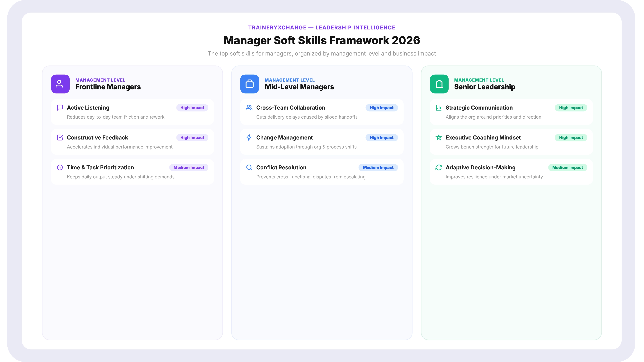Screen dimensions: 644x362
Task: Click the Executive Coaching Mindset star icon
Action: pyautogui.click(x=439, y=137)
